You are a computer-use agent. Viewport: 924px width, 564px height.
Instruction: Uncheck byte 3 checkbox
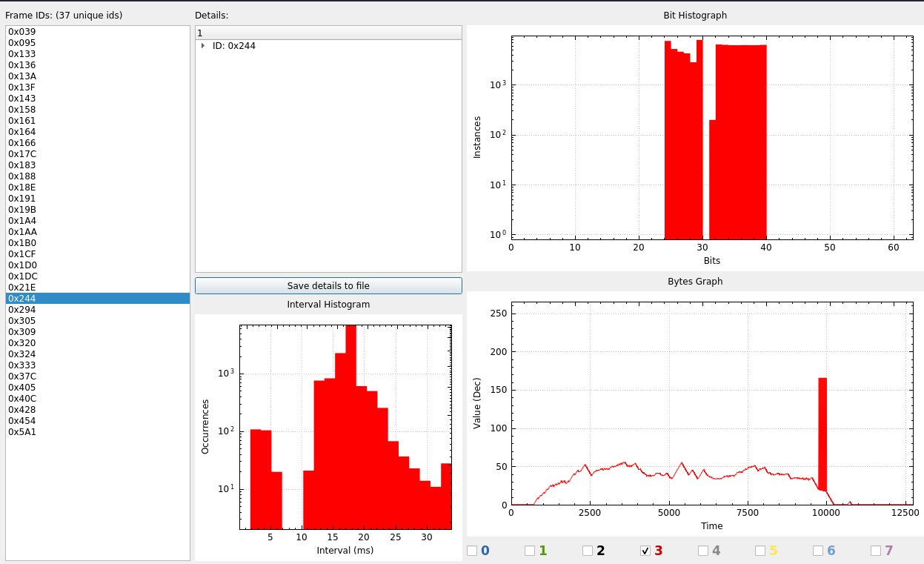(x=645, y=551)
